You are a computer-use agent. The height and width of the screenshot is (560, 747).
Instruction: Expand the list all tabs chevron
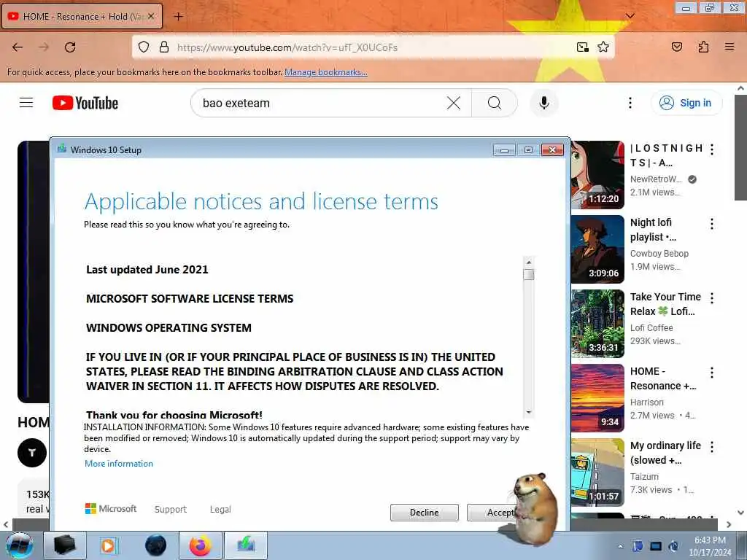(x=630, y=16)
